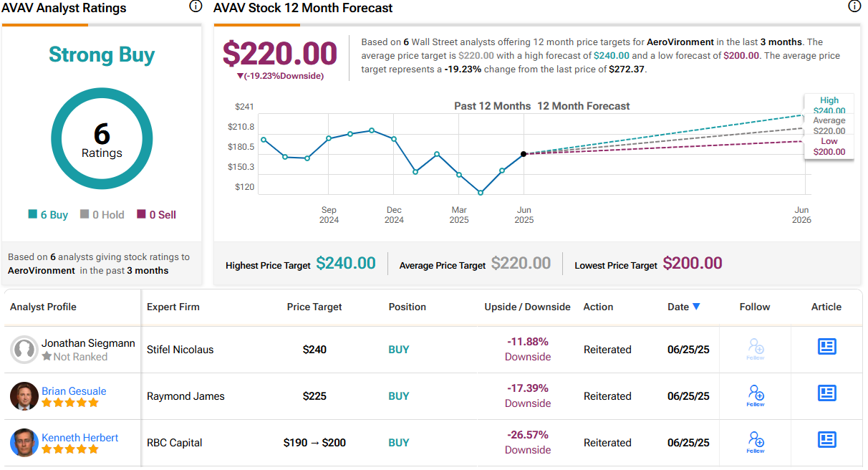The width and height of the screenshot is (868, 470).
Task: Click Reiterated action in RBC Capital row
Action: point(607,443)
